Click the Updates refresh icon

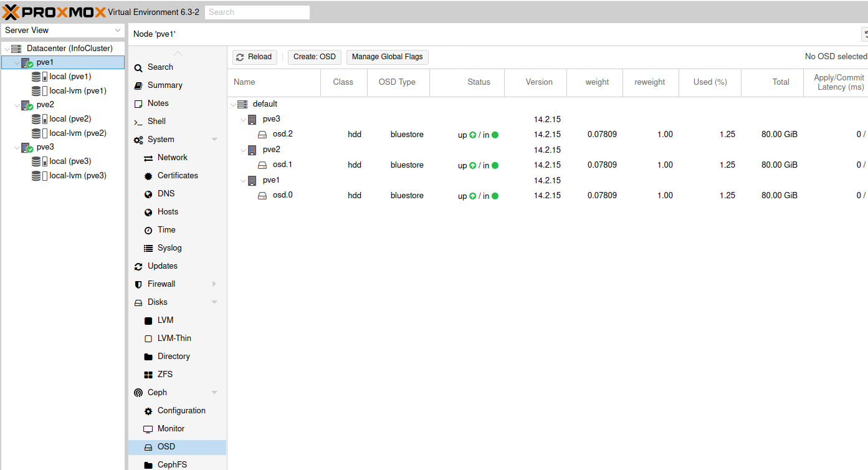(x=138, y=266)
